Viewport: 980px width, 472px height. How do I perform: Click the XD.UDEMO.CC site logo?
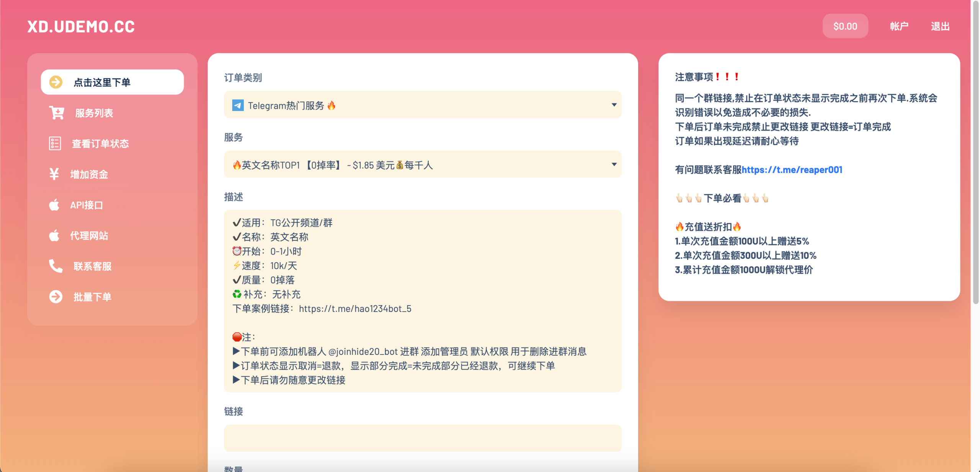click(81, 26)
